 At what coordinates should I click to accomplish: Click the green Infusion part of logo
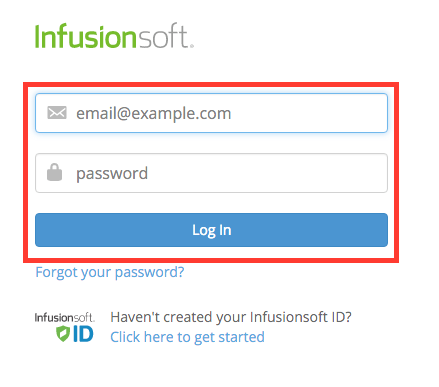(86, 36)
